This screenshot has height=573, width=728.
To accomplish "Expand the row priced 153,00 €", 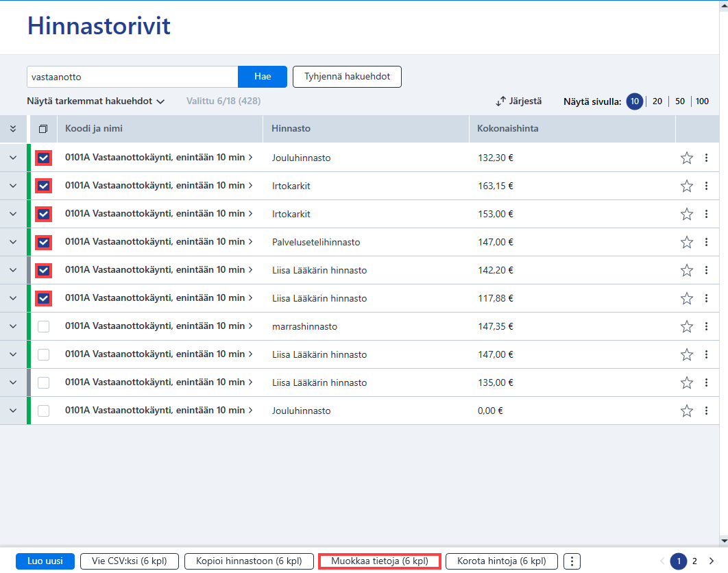I will [x=13, y=214].
